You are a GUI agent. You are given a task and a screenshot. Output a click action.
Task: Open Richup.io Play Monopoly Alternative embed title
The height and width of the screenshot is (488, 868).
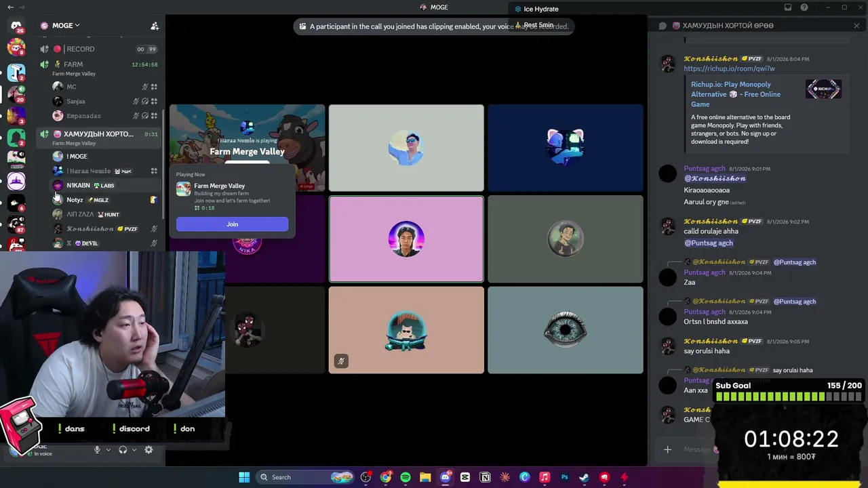pos(736,94)
